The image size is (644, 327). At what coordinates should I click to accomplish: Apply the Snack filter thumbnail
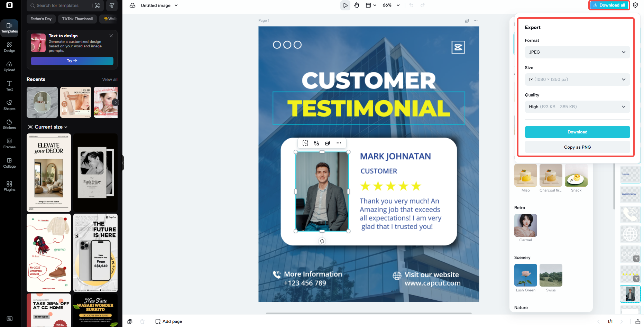point(576,176)
